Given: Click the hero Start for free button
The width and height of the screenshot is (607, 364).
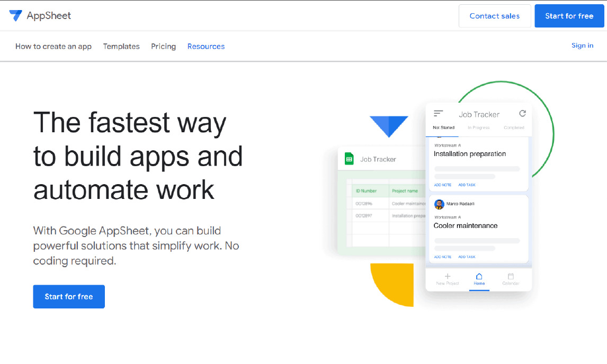Looking at the screenshot, I should pyautogui.click(x=69, y=297).
